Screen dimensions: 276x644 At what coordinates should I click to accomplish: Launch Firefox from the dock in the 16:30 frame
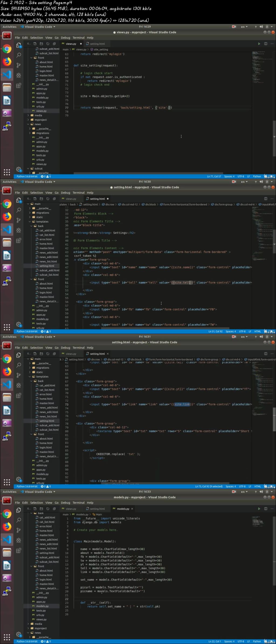click(7, 216)
